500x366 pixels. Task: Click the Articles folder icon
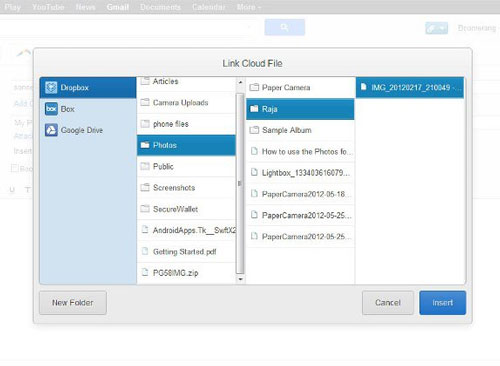(145, 81)
